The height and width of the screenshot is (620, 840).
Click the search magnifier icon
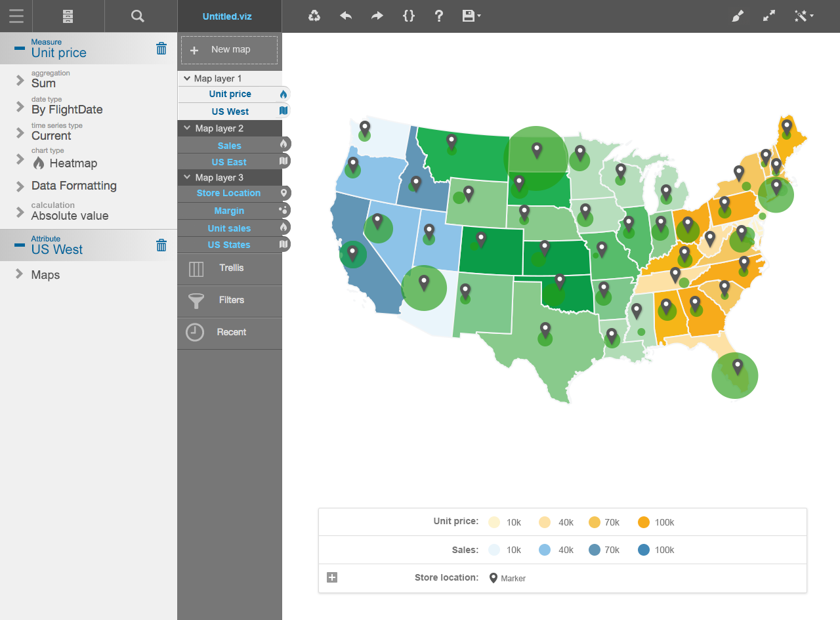click(137, 16)
